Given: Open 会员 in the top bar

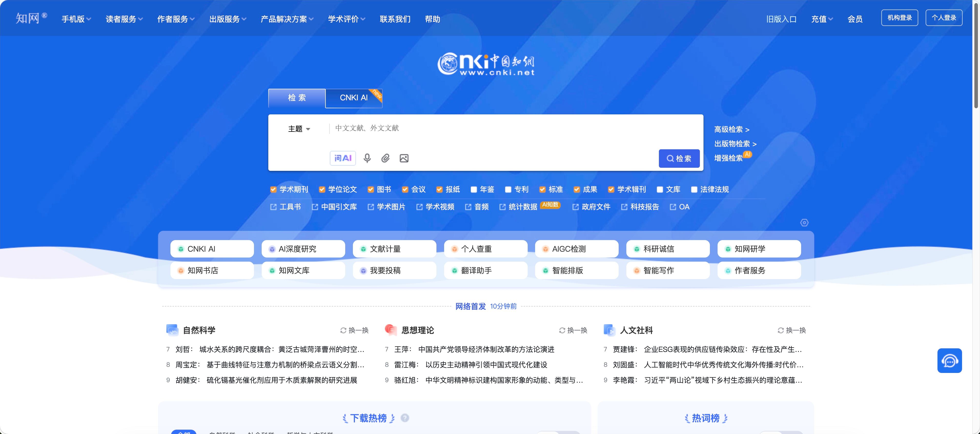Looking at the screenshot, I should point(855,19).
